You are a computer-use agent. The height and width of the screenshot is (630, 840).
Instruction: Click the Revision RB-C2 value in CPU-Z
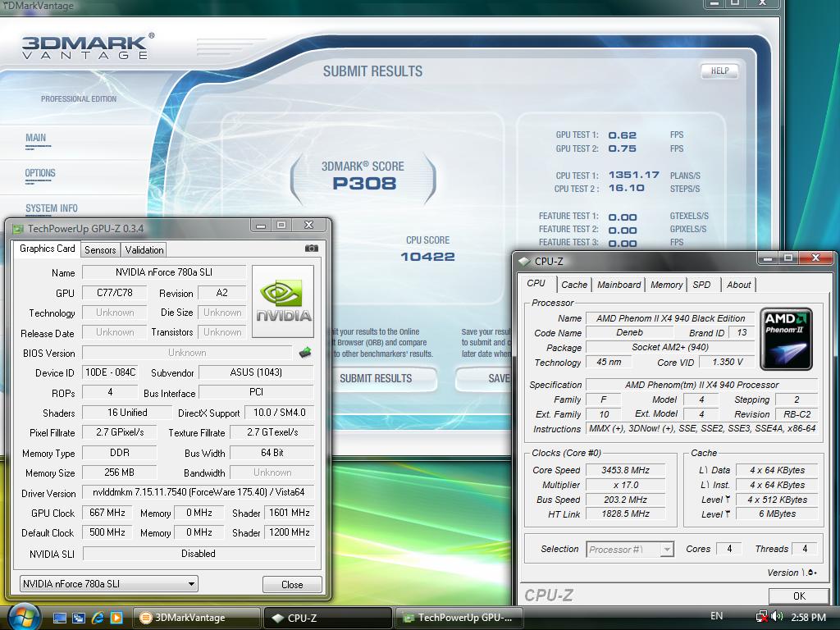[797, 414]
